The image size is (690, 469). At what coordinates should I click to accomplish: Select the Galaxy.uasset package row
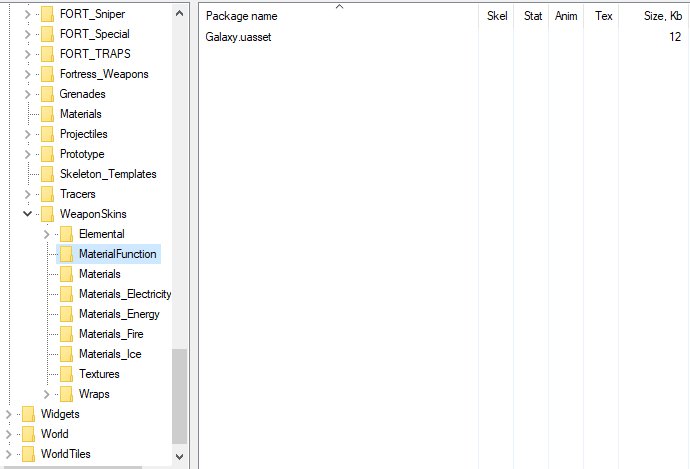click(444, 37)
